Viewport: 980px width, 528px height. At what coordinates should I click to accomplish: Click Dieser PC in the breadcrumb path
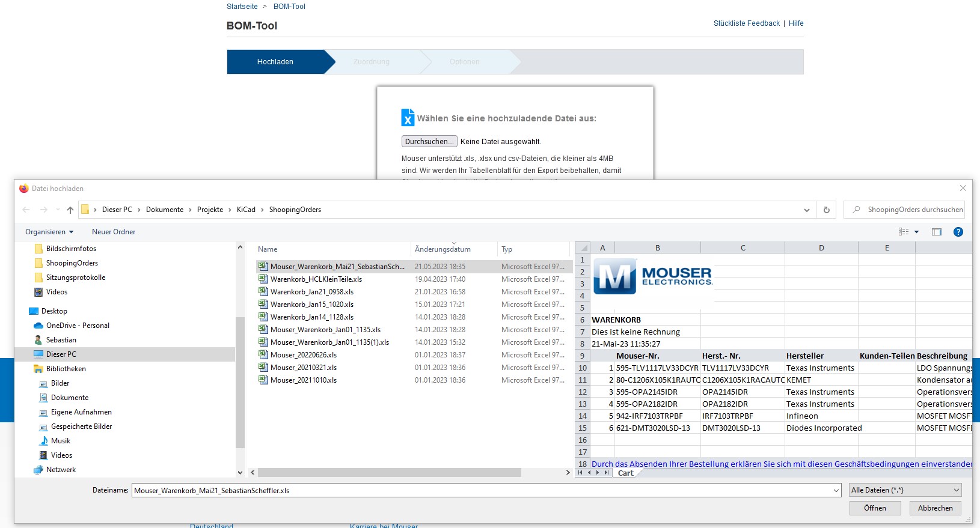coord(117,210)
